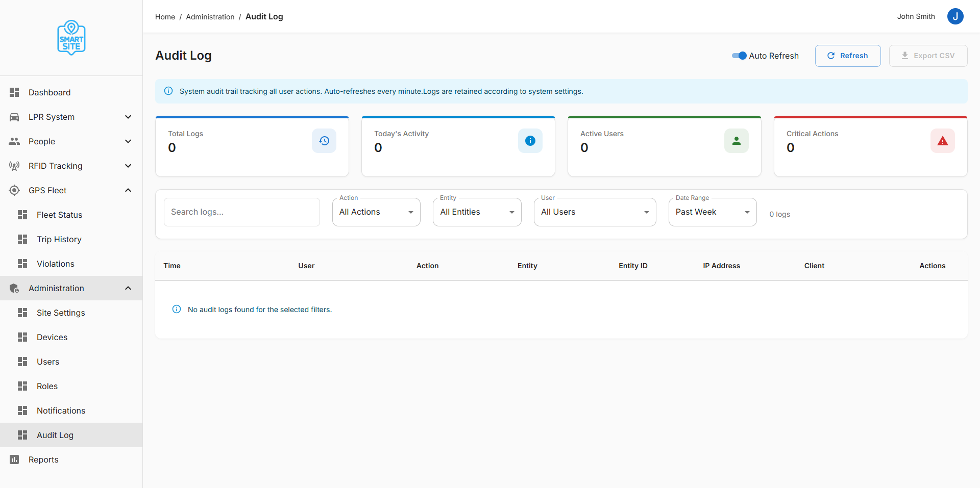
Task: Expand the LPR System menu chevron
Action: coord(128,117)
